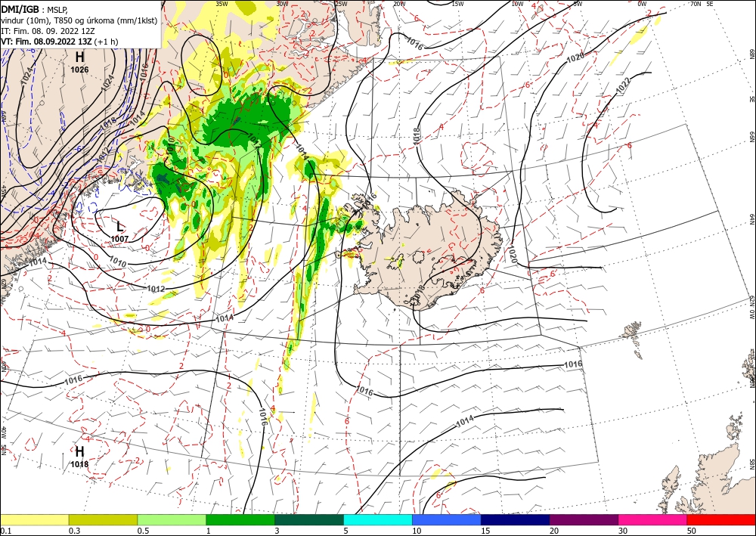Select the navy 15–20 mm legend swatch
The height and width of the screenshot is (536, 756).
click(x=516, y=519)
